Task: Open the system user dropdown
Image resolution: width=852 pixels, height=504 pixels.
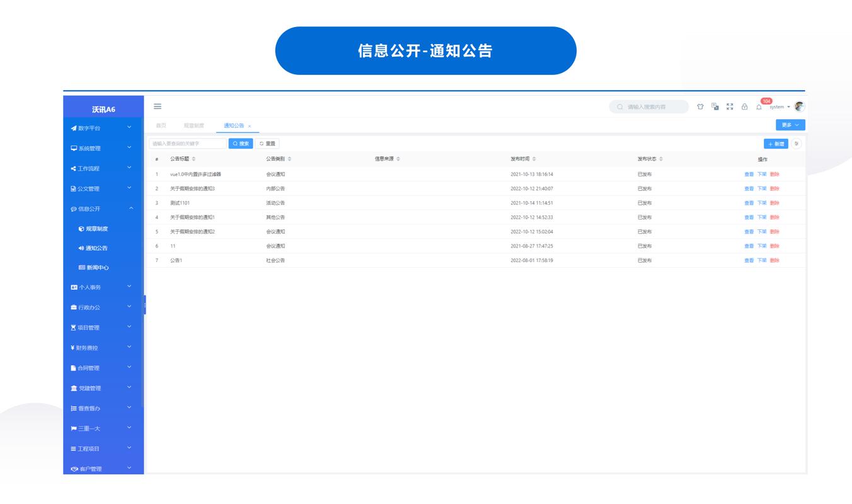Action: [x=780, y=107]
